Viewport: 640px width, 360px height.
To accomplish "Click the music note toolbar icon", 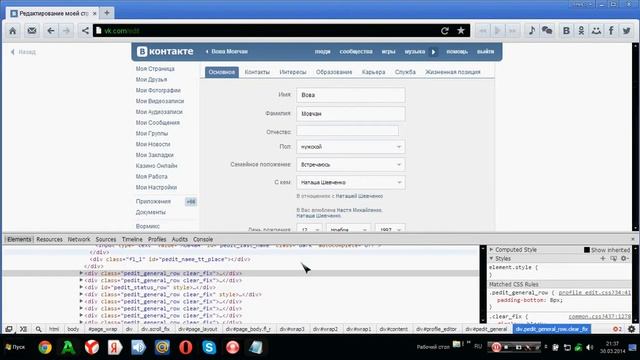I will [x=532, y=31].
